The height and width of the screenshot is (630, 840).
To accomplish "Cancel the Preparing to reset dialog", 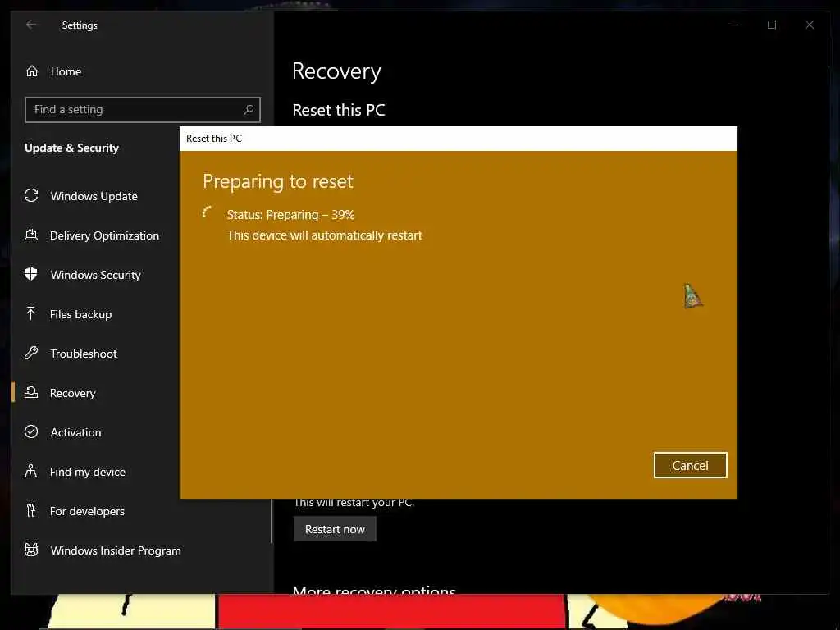I will (x=690, y=466).
